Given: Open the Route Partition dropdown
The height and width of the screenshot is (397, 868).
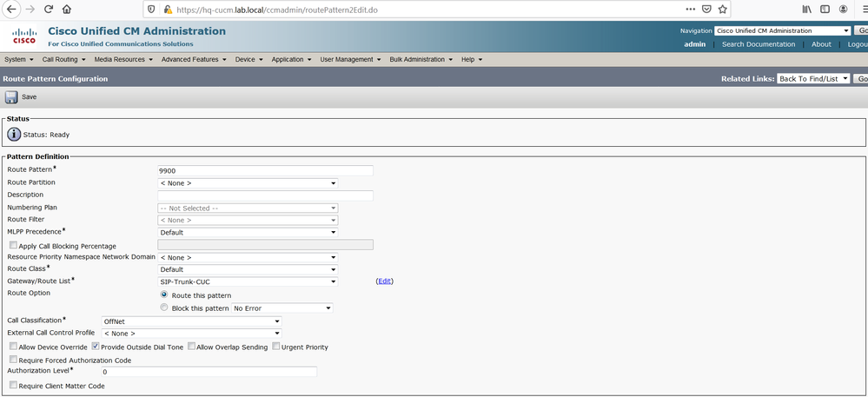Looking at the screenshot, I should [248, 183].
